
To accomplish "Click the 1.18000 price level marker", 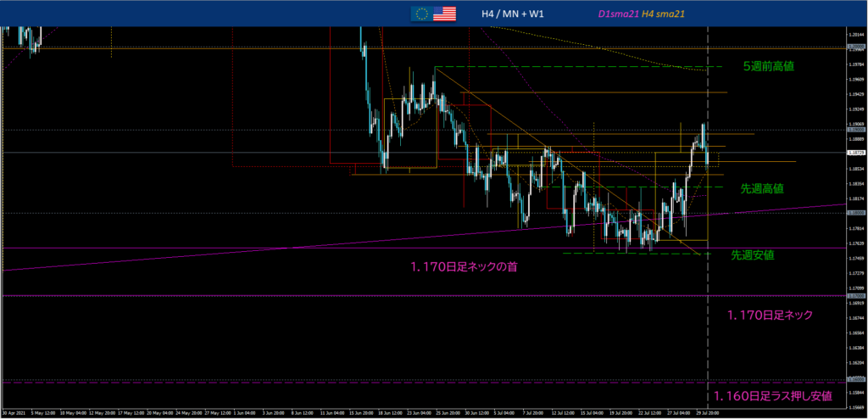I will pyautogui.click(x=855, y=213).
